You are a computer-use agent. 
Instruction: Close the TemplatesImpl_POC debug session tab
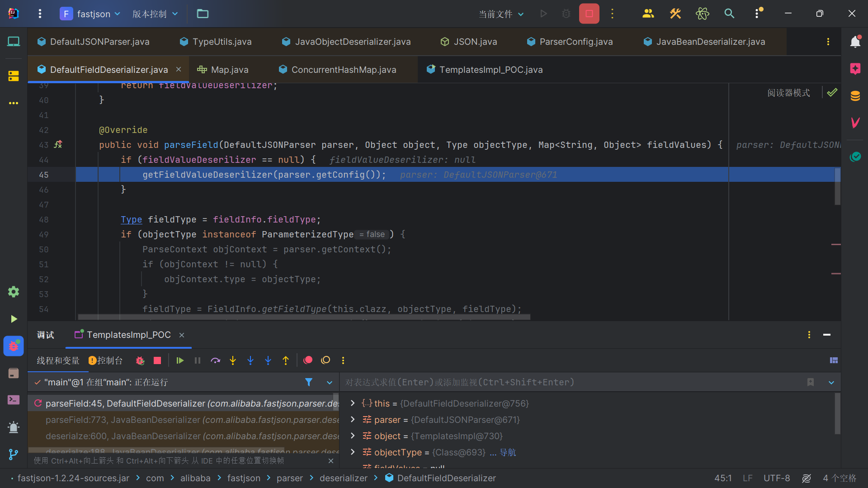(x=182, y=335)
